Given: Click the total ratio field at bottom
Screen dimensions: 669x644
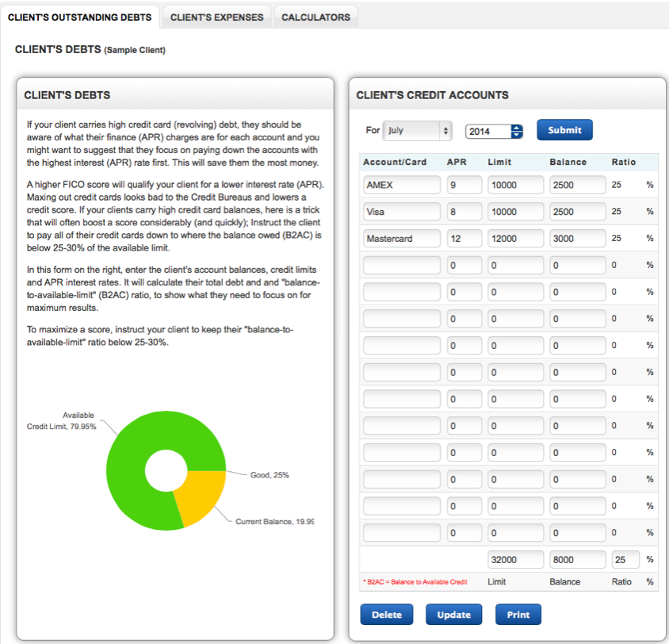Looking at the screenshot, I should [x=625, y=559].
